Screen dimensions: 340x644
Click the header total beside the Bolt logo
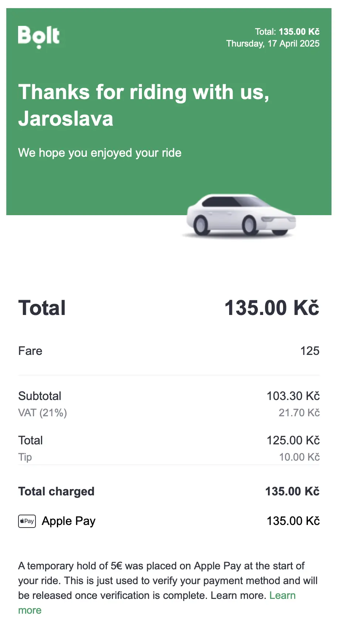click(287, 32)
